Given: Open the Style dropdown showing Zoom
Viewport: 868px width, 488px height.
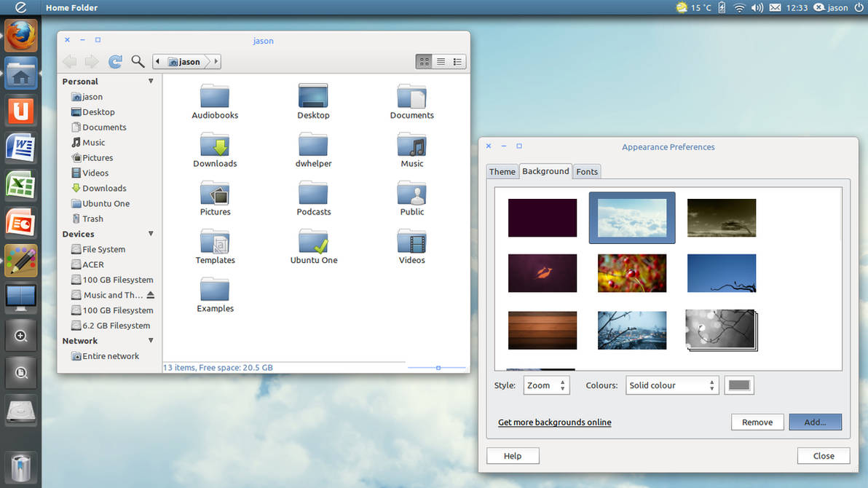Looking at the screenshot, I should pyautogui.click(x=546, y=385).
